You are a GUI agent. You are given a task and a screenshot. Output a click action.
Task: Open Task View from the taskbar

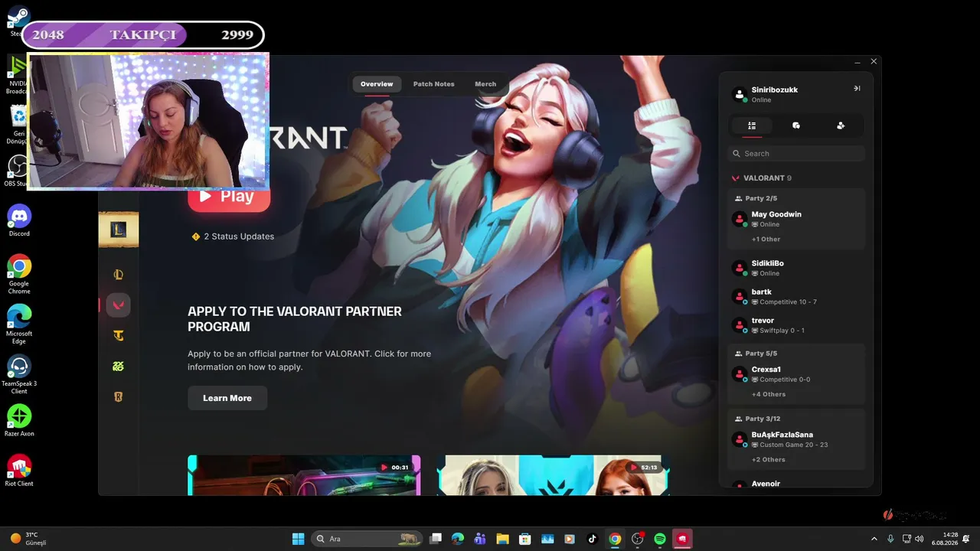pyautogui.click(x=436, y=539)
